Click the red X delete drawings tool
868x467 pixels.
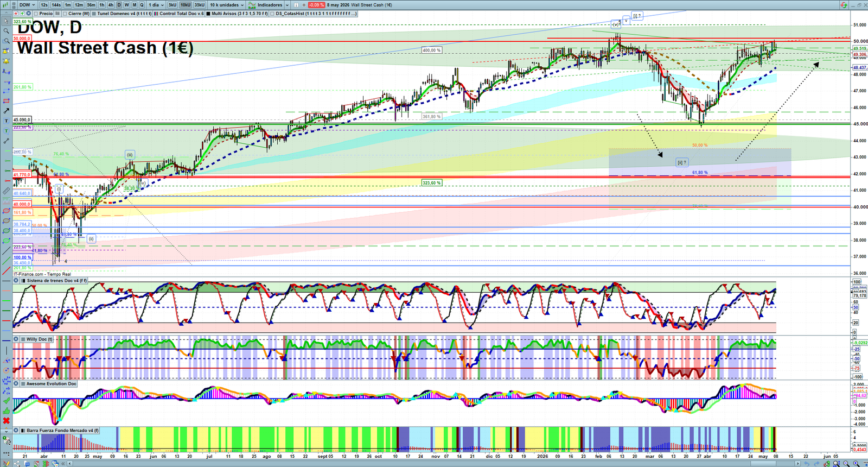point(6,421)
